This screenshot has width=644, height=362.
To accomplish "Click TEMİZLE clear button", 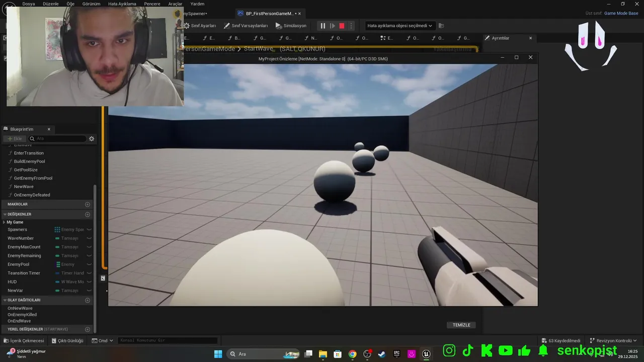I will pyautogui.click(x=461, y=325).
